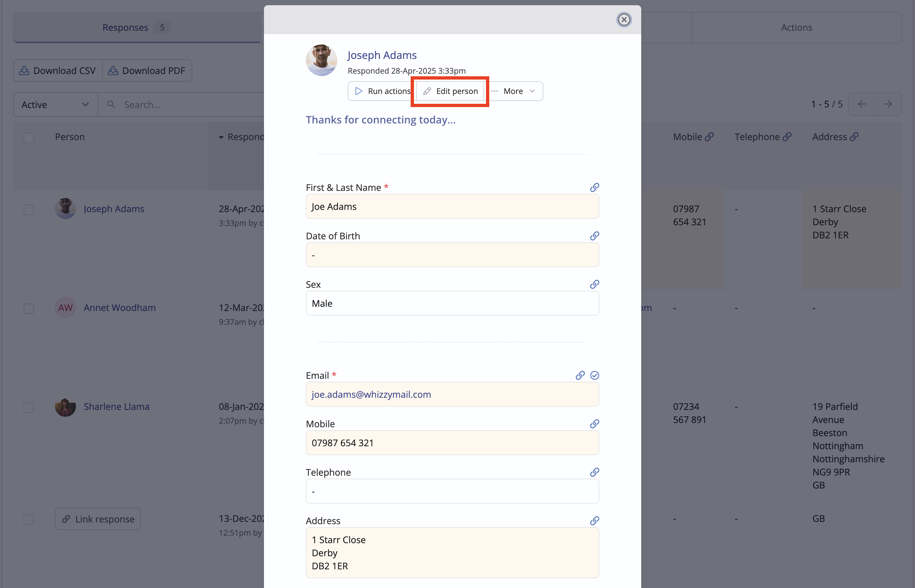Screen dimensions: 915x588
Task: Switch to the Responses tab
Action: pyautogui.click(x=137, y=28)
